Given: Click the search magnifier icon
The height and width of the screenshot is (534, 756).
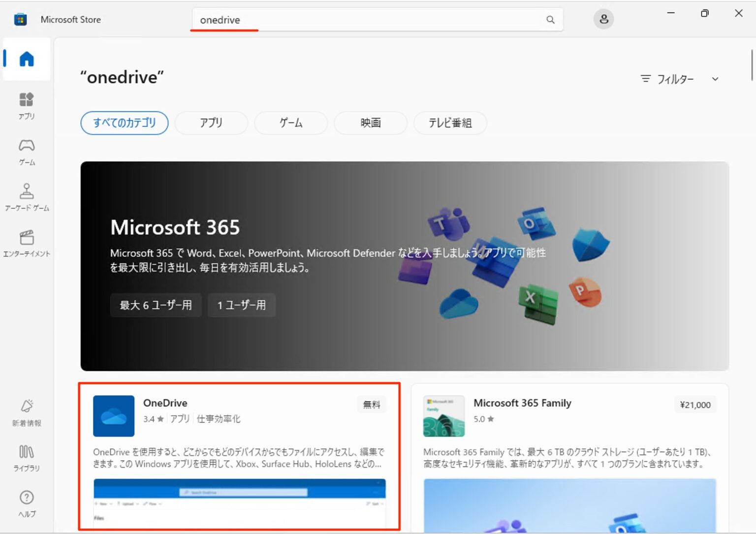Looking at the screenshot, I should coord(550,20).
